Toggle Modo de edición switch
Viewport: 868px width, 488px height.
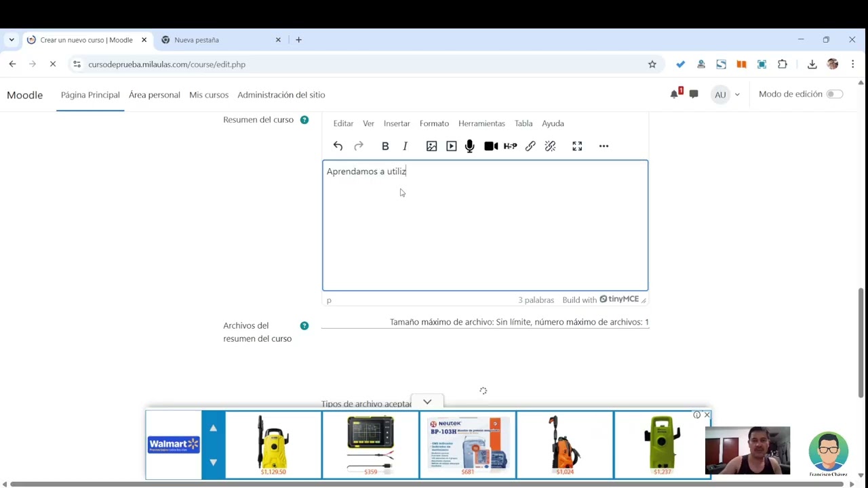click(x=835, y=94)
